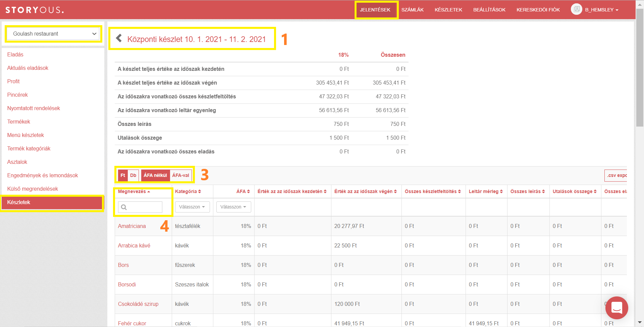The height and width of the screenshot is (327, 644).
Task: Click the Központi készlet date range title
Action: click(x=197, y=39)
